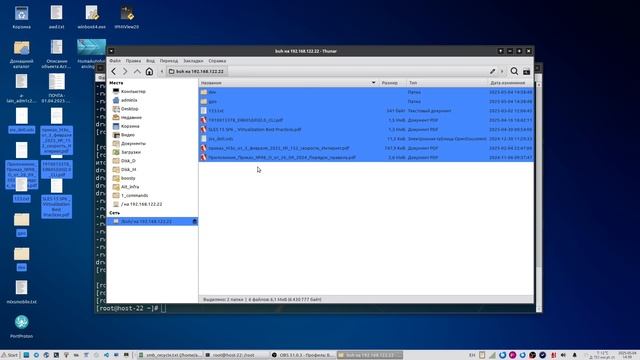Open the boosty bookmark in the sidebar

152,178
